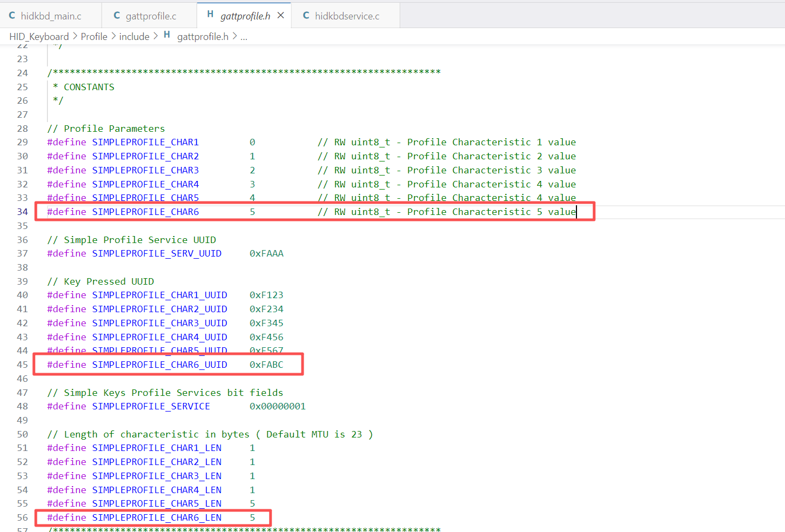Click the 'Characteristic 5 value' comment on line 34
Screen dimensions: 785x532
tap(514, 212)
